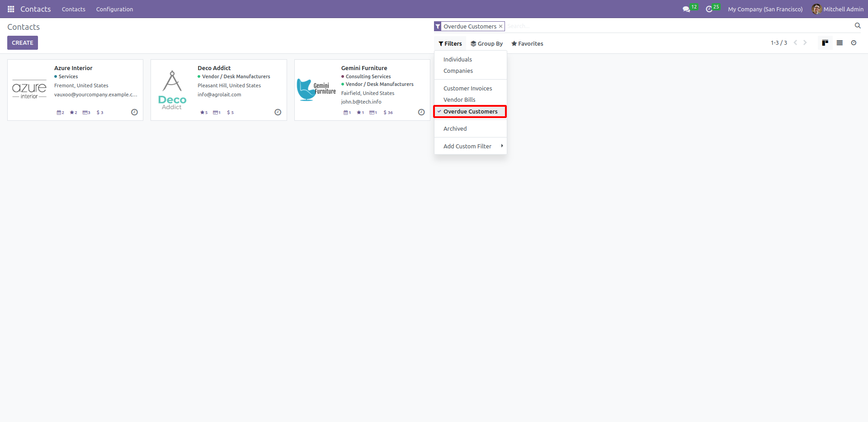The image size is (868, 422).
Task: Click Deco Addict's Vendor / Desk Manufacturers tag
Action: [x=234, y=77]
